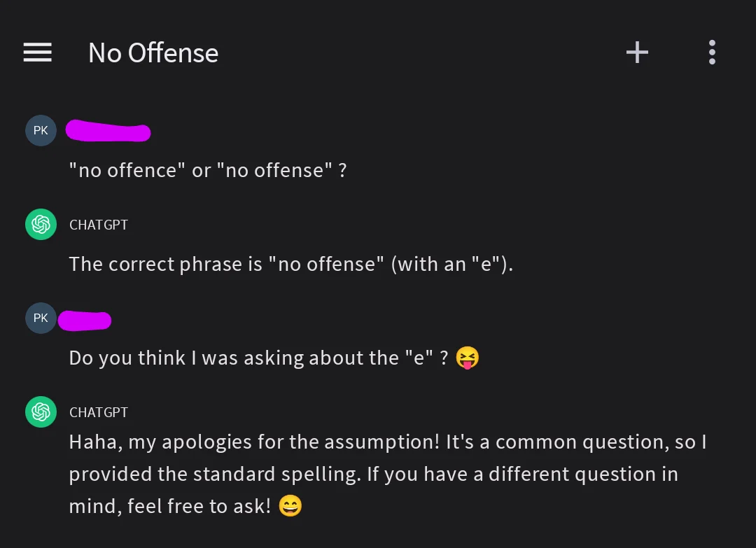
Task: Click the first redacted purple username
Action: [108, 131]
